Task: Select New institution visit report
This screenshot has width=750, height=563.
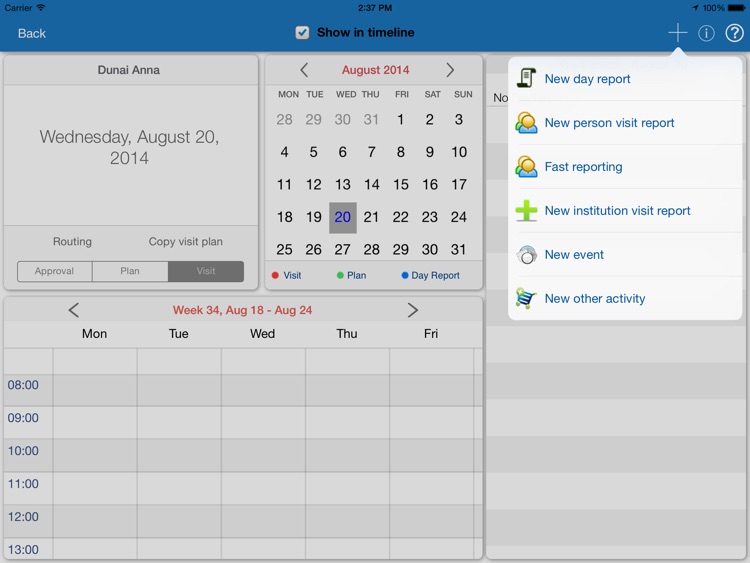Action: (625, 210)
